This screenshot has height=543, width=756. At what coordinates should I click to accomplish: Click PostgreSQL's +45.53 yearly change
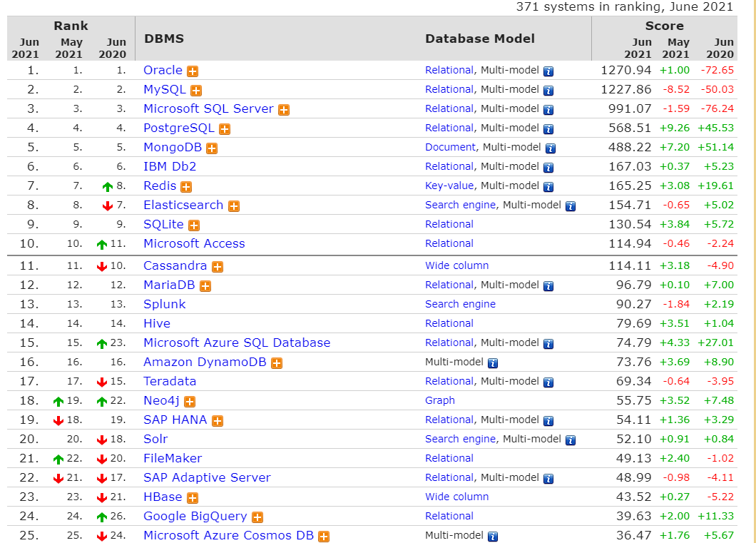(x=715, y=128)
